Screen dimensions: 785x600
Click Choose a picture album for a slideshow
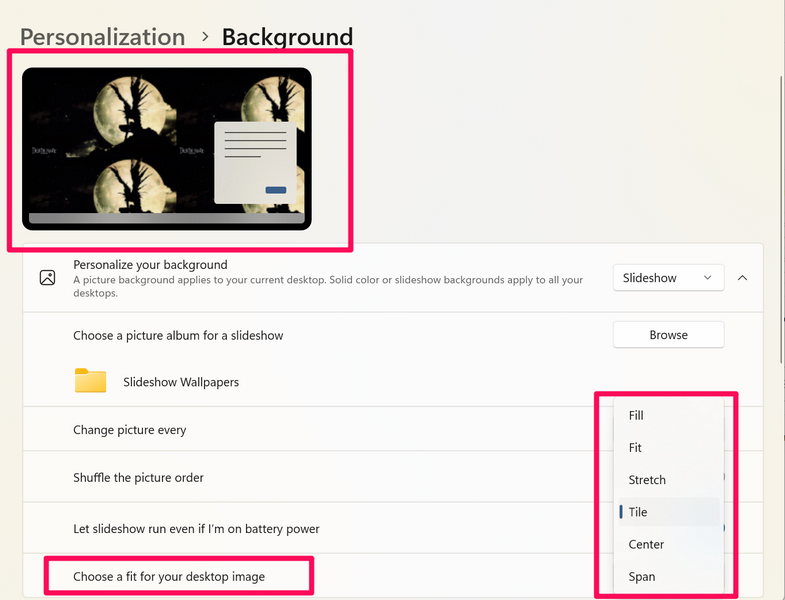(x=178, y=336)
